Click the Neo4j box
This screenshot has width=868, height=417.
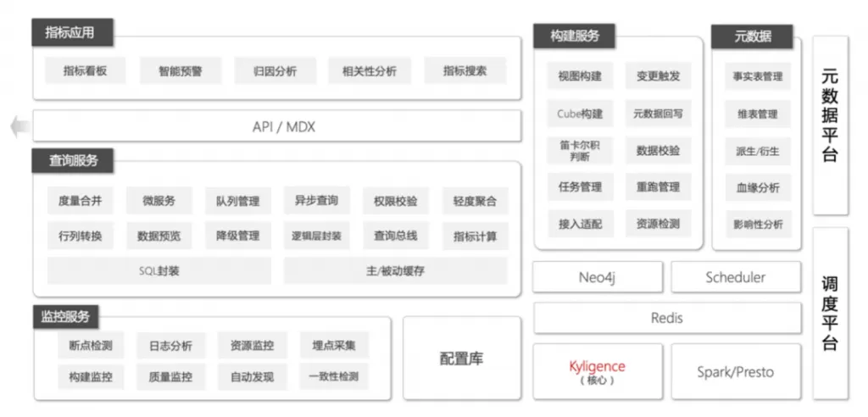pos(597,277)
